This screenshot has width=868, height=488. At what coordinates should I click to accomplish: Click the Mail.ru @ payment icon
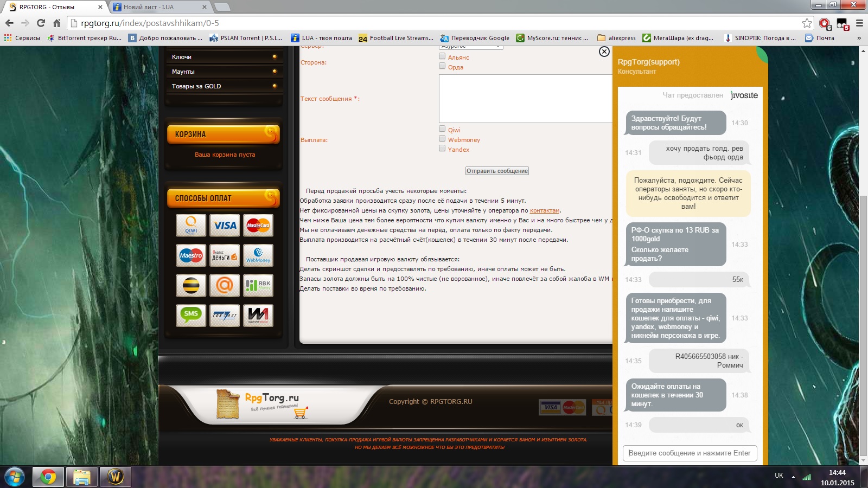[225, 285]
